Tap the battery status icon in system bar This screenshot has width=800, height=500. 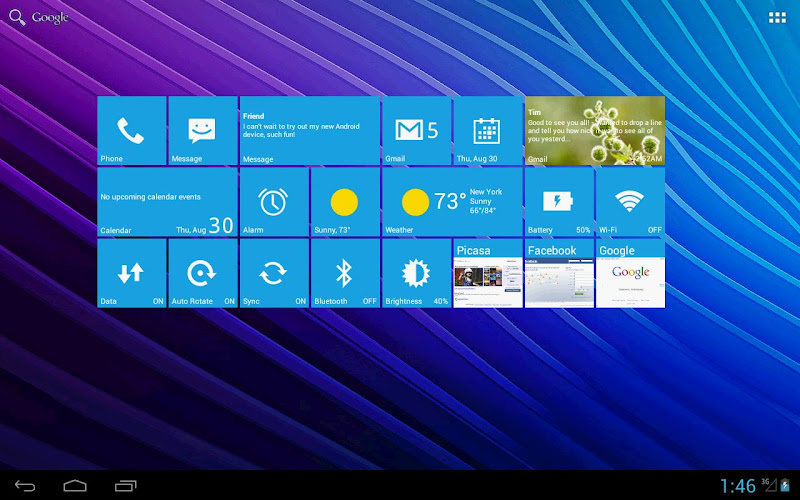(x=784, y=485)
